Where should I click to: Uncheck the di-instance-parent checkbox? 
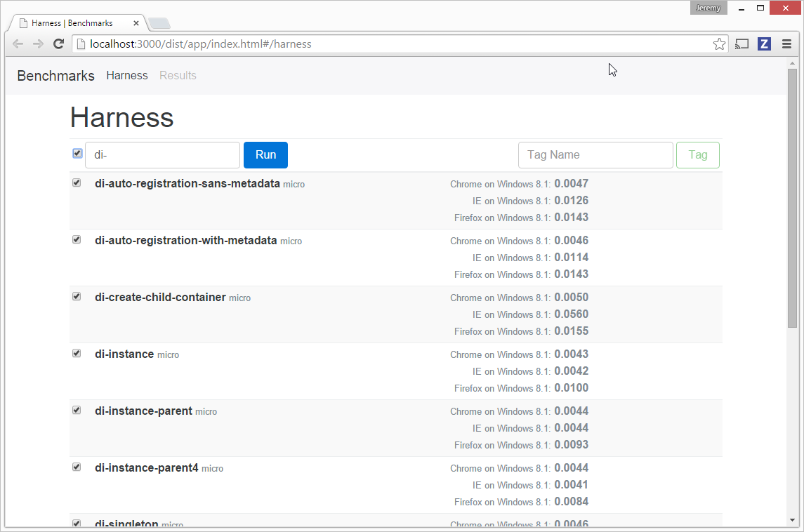77,411
